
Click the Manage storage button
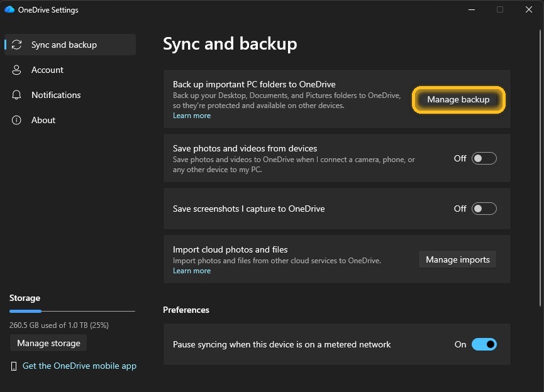48,343
